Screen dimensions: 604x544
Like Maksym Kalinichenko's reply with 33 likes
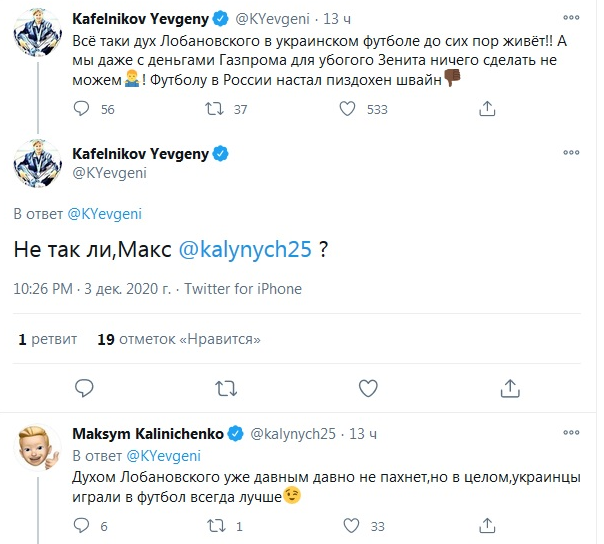348,525
